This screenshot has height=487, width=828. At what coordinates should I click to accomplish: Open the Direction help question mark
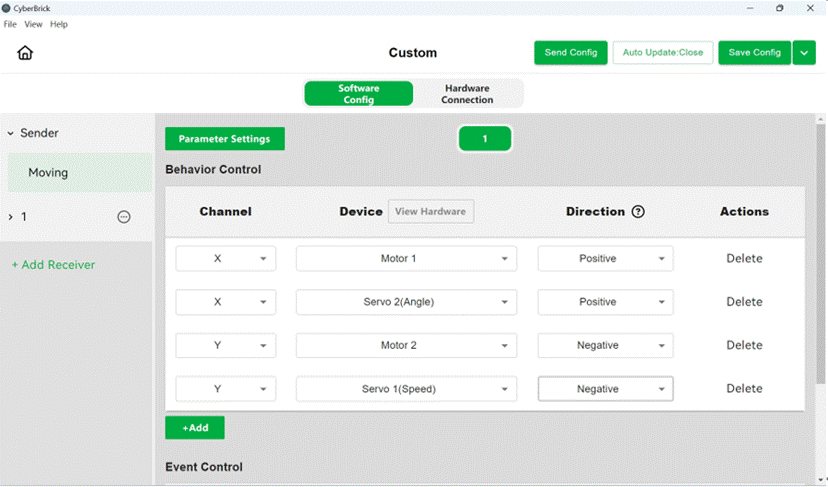coord(638,212)
